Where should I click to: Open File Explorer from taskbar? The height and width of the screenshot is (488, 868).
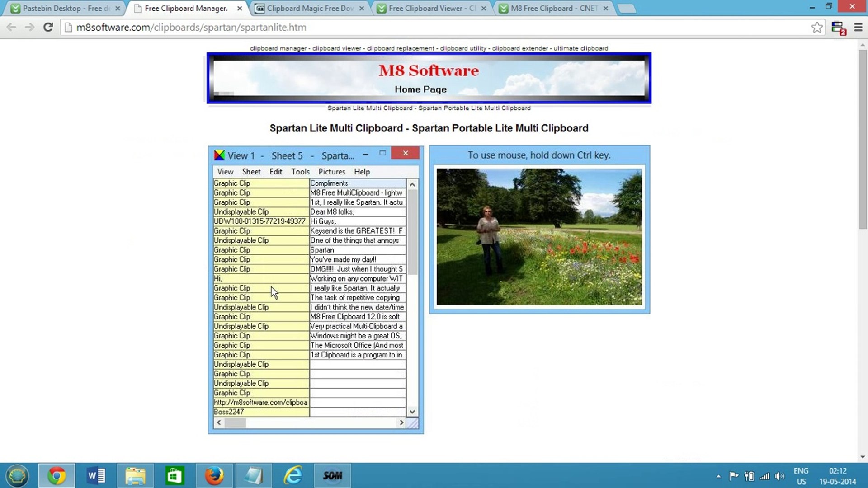[135, 475]
